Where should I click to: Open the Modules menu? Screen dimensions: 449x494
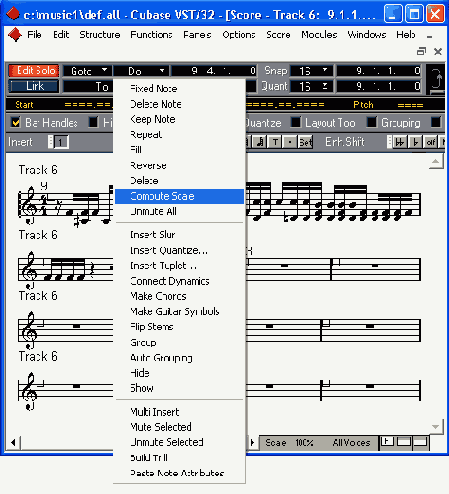click(x=319, y=35)
